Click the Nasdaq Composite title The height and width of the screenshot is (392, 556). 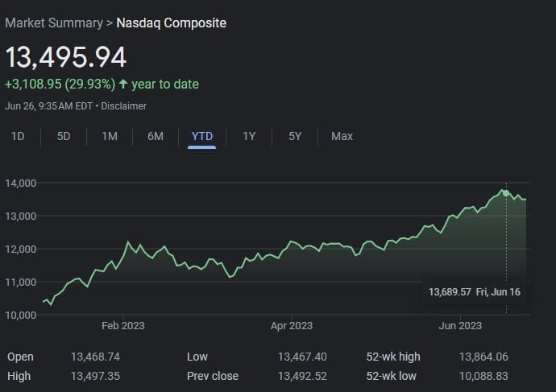(172, 23)
